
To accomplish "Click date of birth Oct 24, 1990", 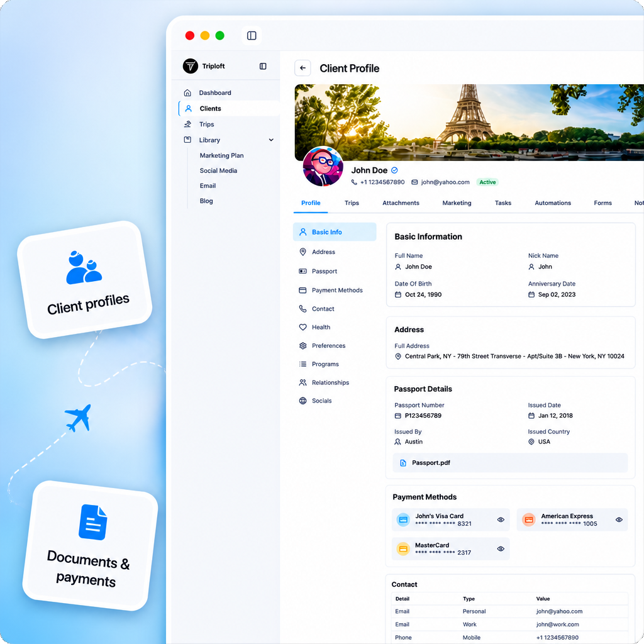I will tap(423, 295).
